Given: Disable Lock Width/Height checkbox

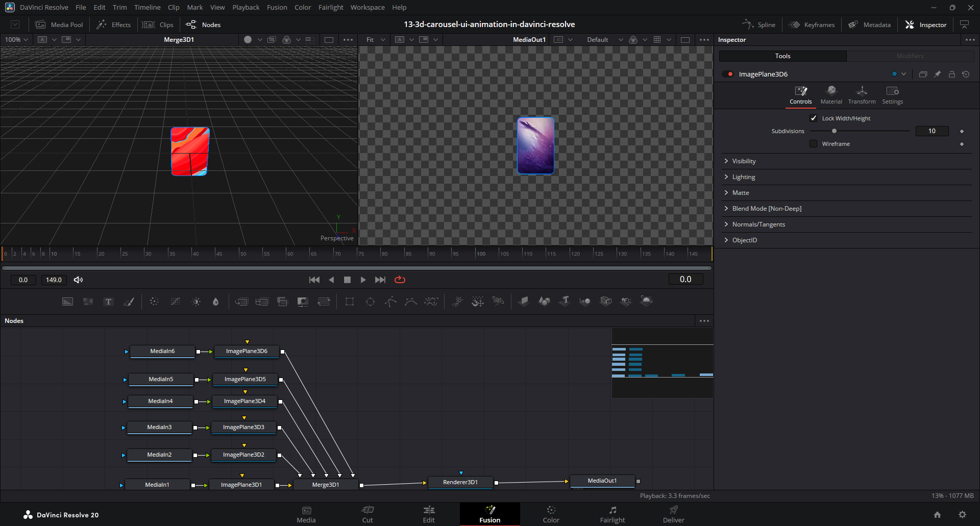Looking at the screenshot, I should point(814,118).
